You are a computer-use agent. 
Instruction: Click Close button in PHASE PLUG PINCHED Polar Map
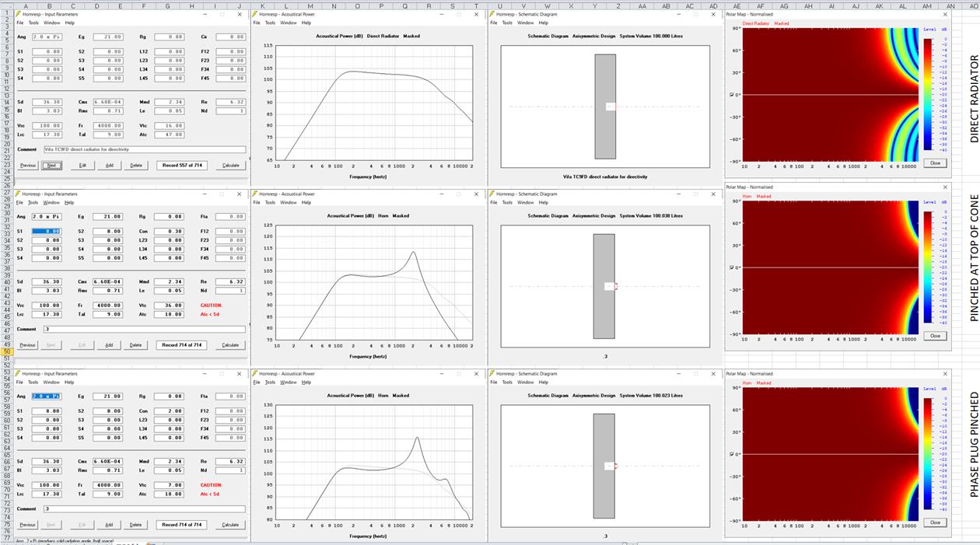tap(935, 522)
